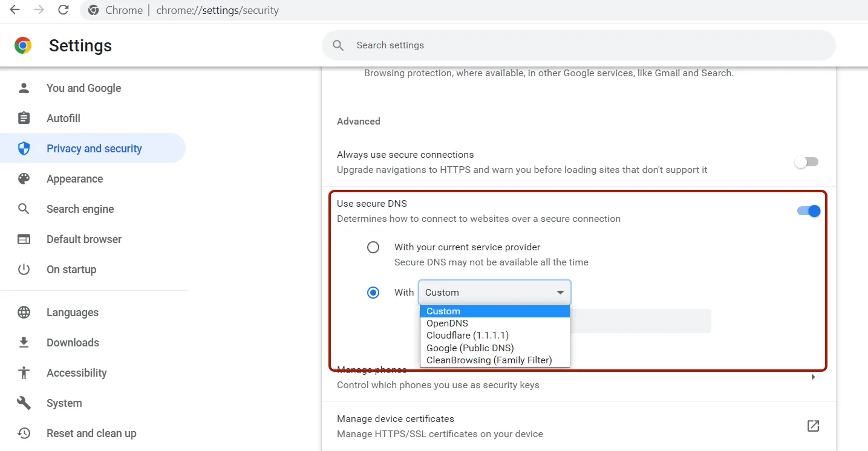Image resolution: width=868 pixels, height=451 pixels.
Task: Select the Appearance palette icon
Action: coord(24,178)
